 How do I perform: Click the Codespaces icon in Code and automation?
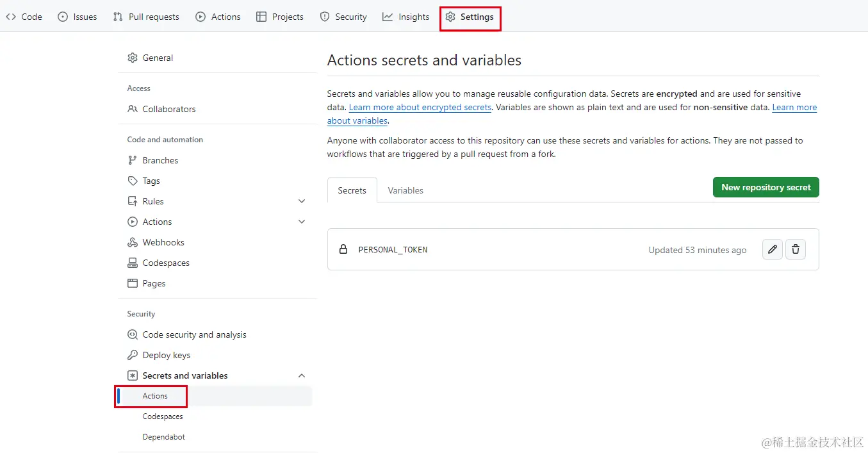(133, 263)
